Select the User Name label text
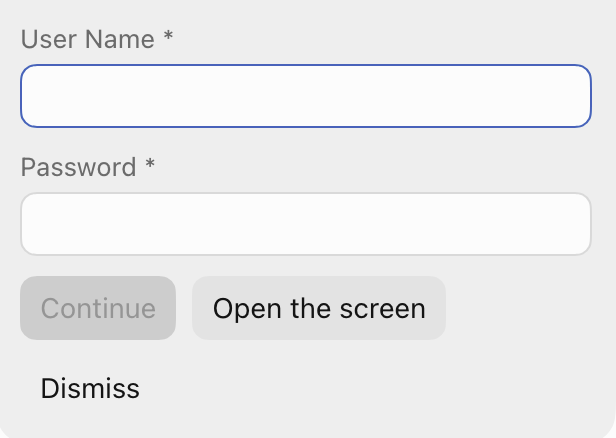The height and width of the screenshot is (438, 616). (88, 39)
